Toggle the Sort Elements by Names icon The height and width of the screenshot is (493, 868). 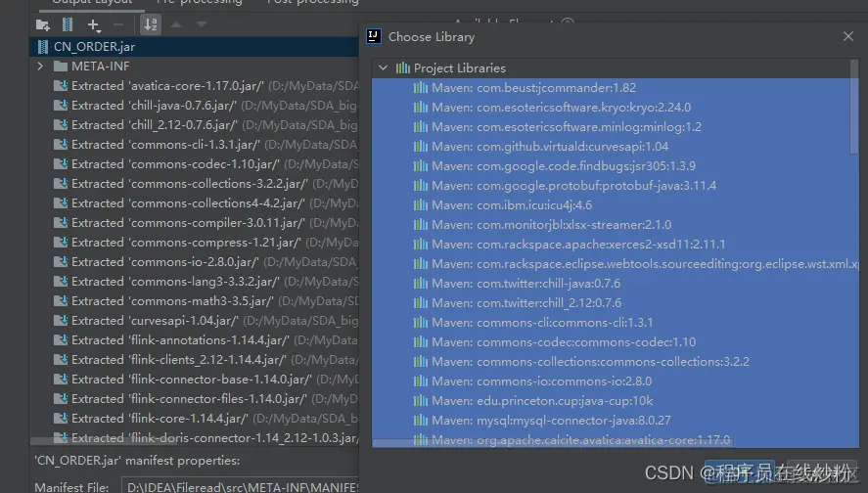(x=151, y=24)
